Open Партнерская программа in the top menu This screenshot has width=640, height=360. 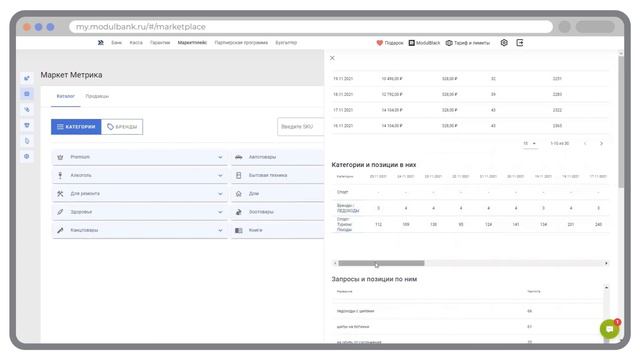(x=241, y=43)
